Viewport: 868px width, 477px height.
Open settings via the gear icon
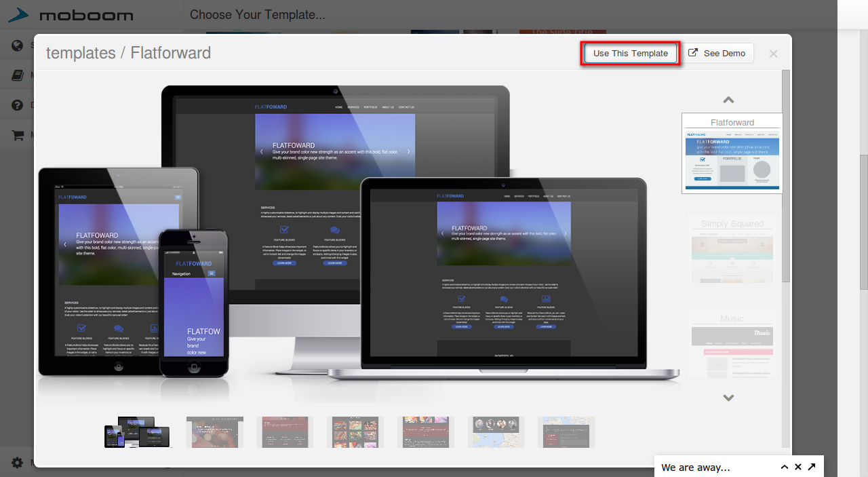click(x=18, y=463)
